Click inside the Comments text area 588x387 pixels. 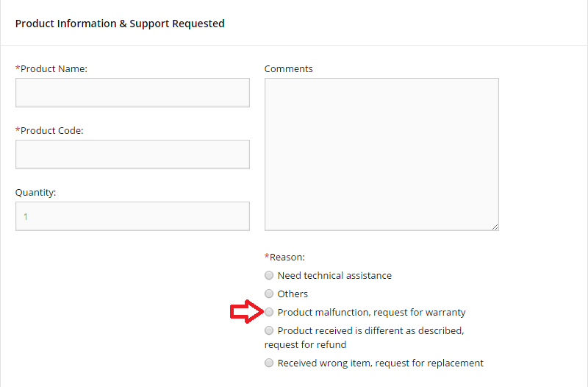tap(381, 155)
